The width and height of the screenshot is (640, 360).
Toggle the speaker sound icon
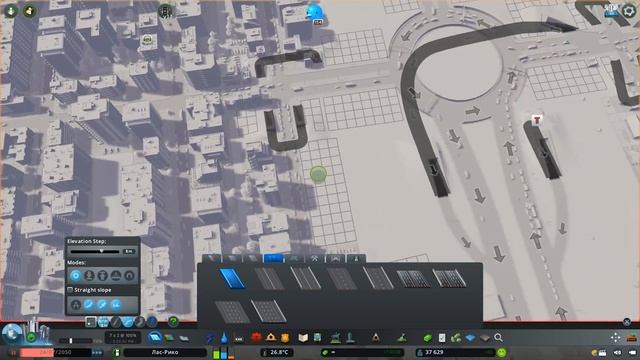click(x=617, y=353)
